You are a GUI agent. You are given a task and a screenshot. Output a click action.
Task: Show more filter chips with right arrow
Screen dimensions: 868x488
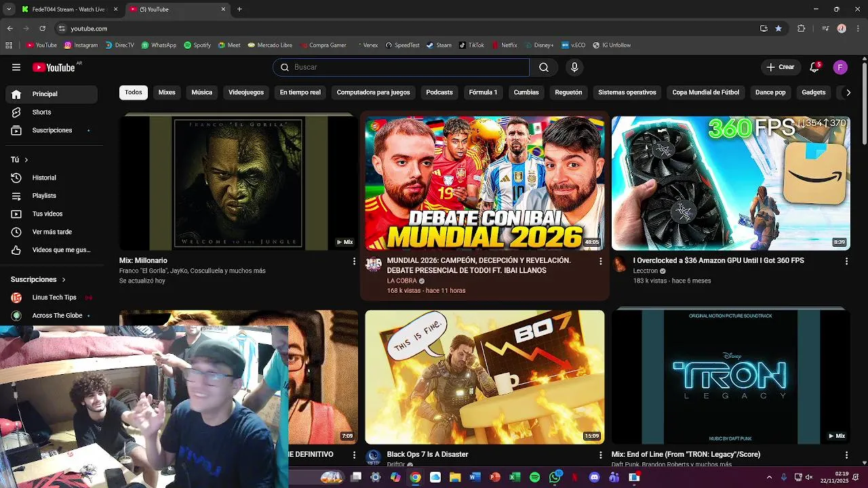pyautogui.click(x=848, y=92)
